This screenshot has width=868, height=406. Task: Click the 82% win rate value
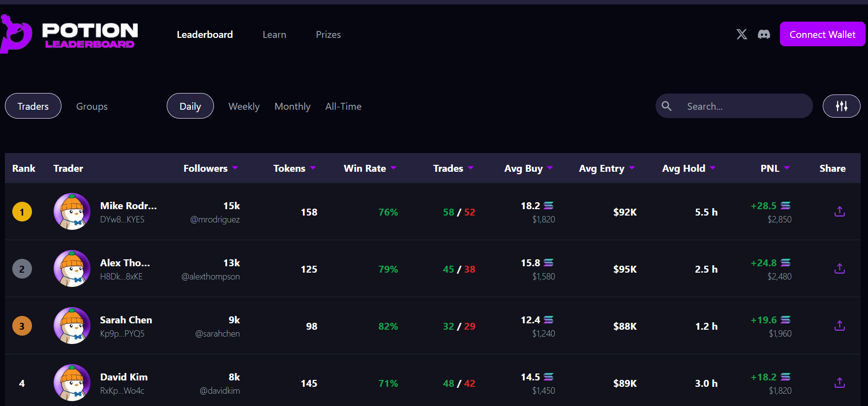tap(388, 326)
